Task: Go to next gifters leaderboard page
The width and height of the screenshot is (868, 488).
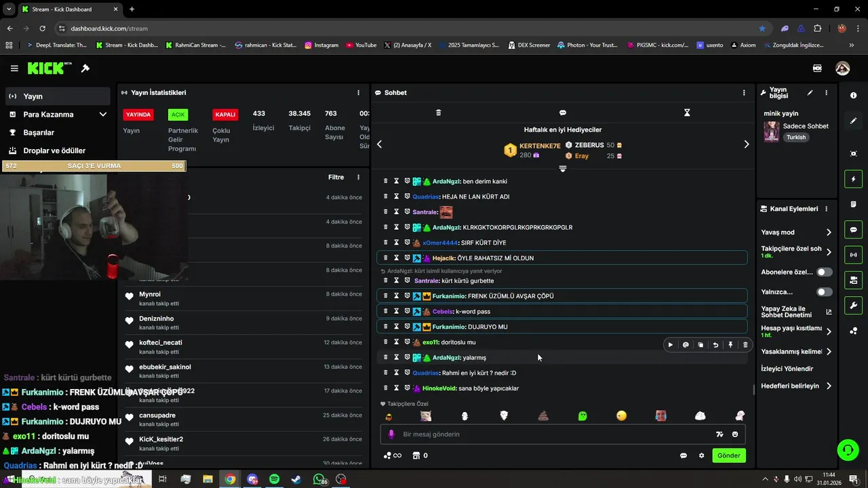Action: pos(747,144)
